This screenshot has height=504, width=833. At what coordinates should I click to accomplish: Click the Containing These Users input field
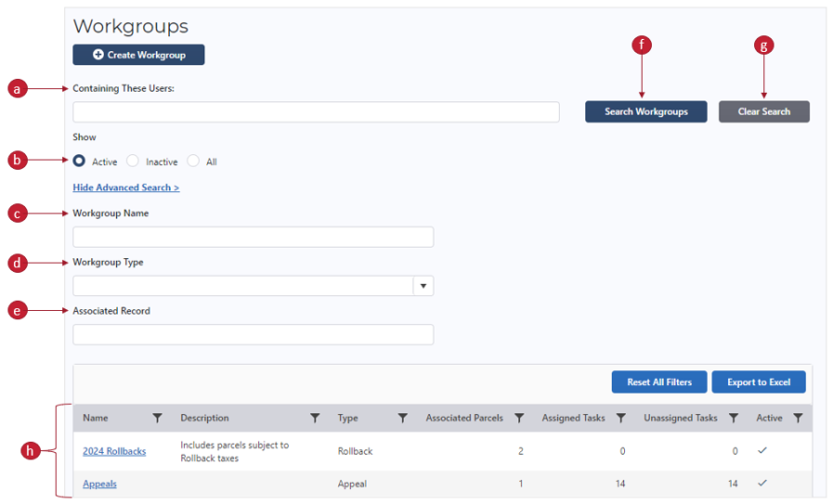click(316, 112)
